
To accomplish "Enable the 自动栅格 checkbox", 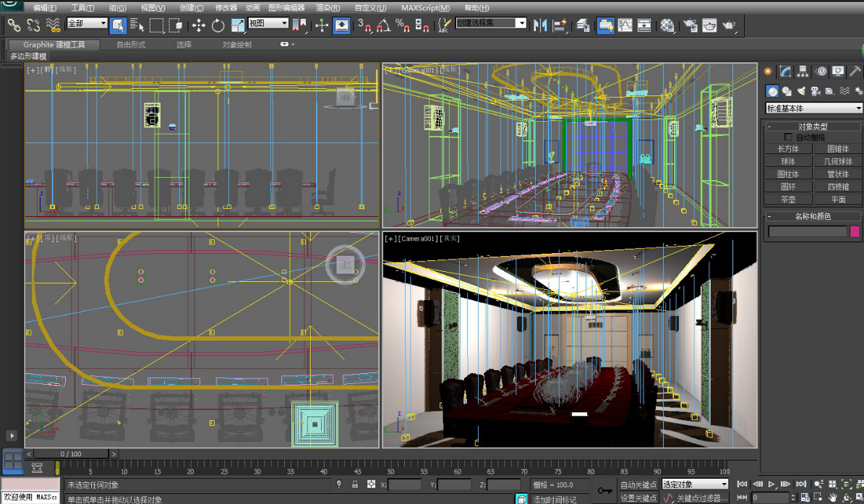I will tap(788, 137).
